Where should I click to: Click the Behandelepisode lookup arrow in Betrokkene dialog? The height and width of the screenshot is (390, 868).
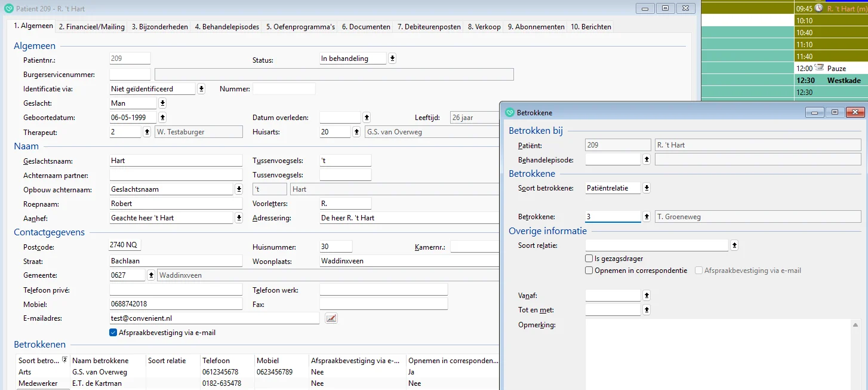pyautogui.click(x=646, y=159)
